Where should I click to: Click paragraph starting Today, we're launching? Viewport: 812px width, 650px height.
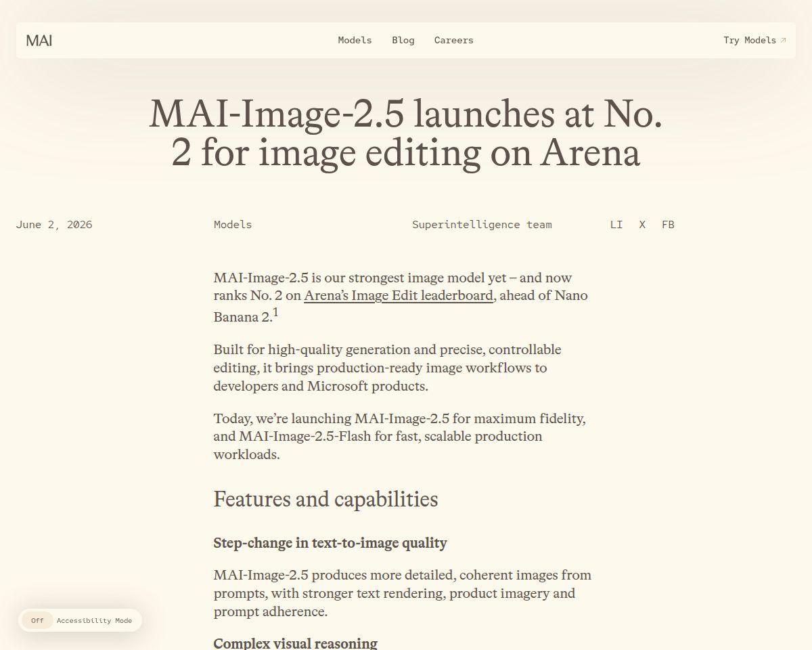(400, 436)
